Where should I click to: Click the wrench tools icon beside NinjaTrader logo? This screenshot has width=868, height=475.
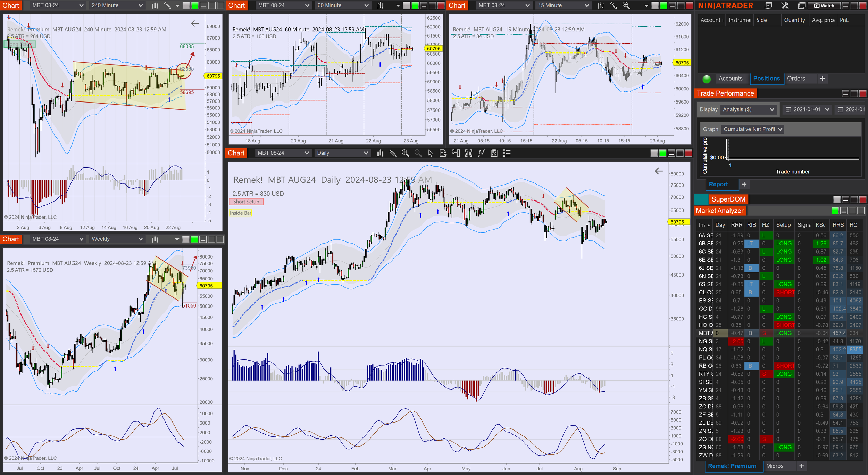[785, 6]
